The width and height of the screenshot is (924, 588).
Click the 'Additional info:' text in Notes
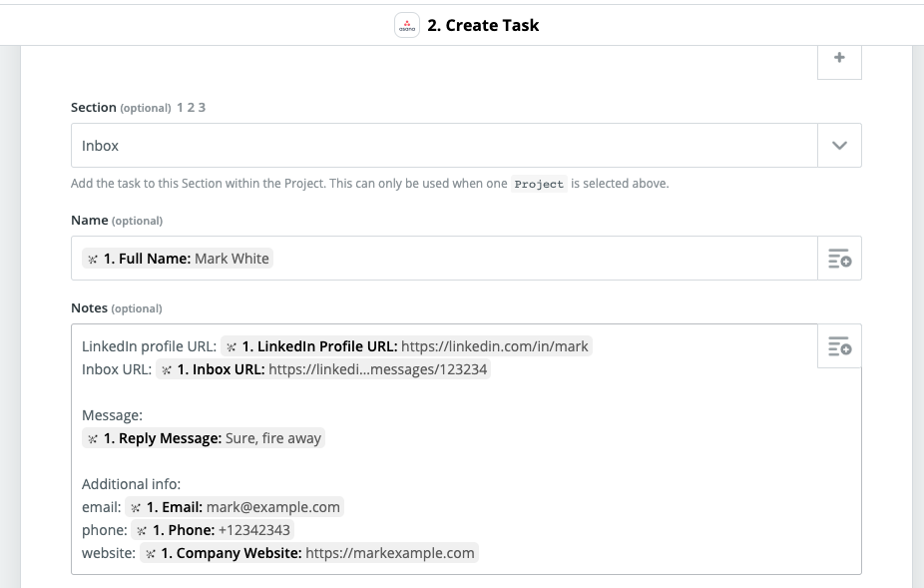(x=131, y=484)
